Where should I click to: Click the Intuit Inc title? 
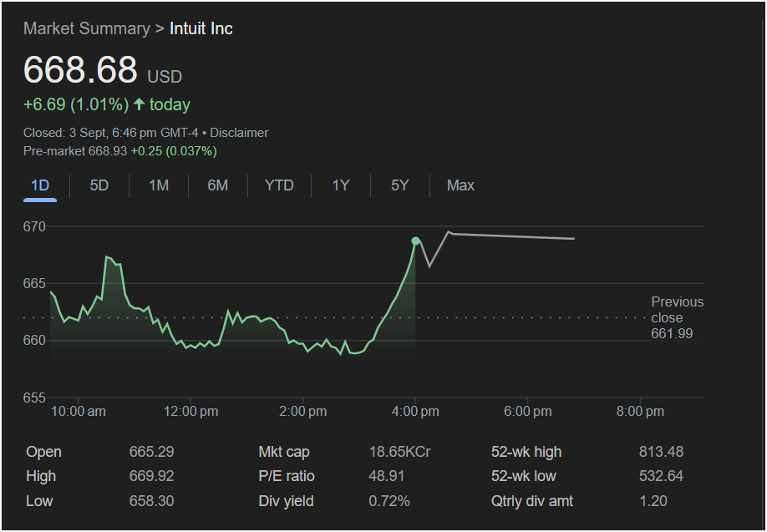(x=201, y=28)
